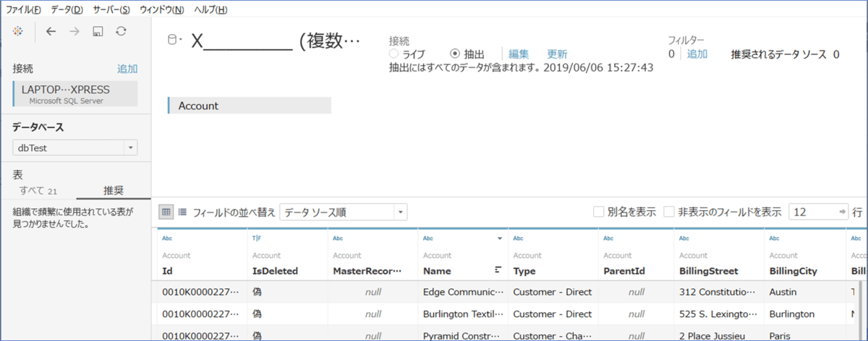Click the data source title text
The width and height of the screenshot is (868, 341).
[276, 41]
